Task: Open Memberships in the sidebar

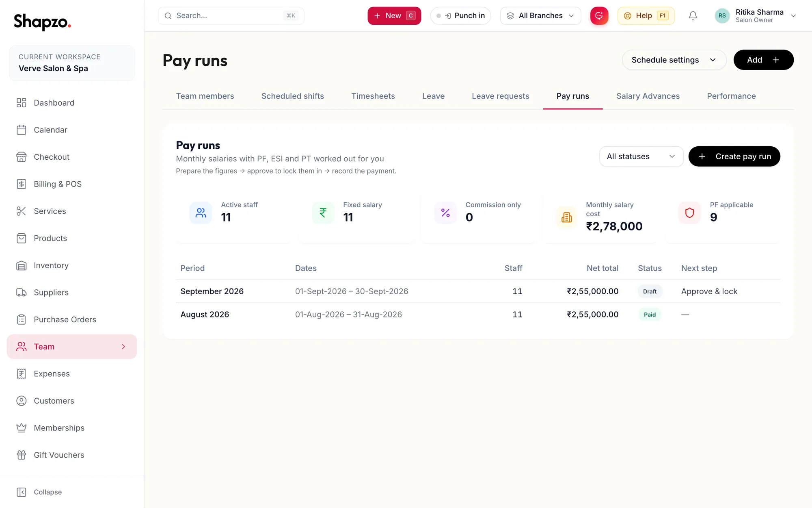Action: pos(72,428)
